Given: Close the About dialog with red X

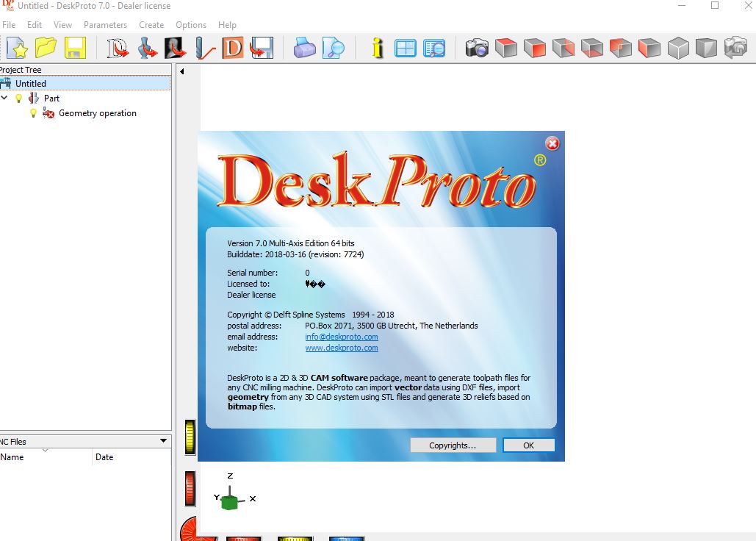Looking at the screenshot, I should [552, 143].
